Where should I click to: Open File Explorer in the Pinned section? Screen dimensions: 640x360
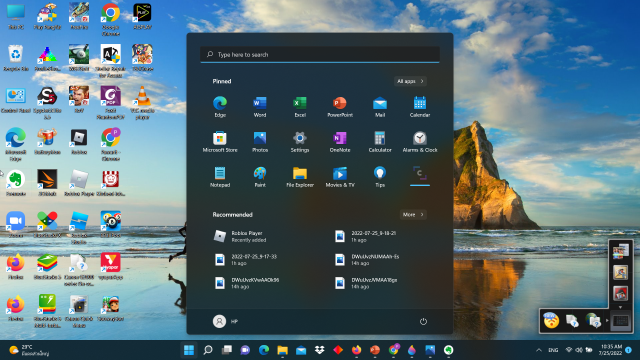(x=300, y=177)
